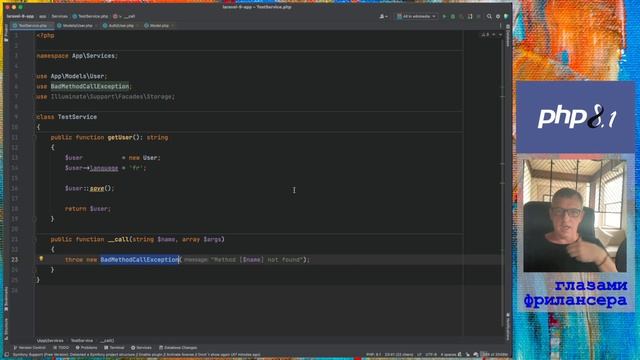Click PHP: 8.1 language level in status bar
The image size is (640, 360).
pyautogui.click(x=373, y=355)
